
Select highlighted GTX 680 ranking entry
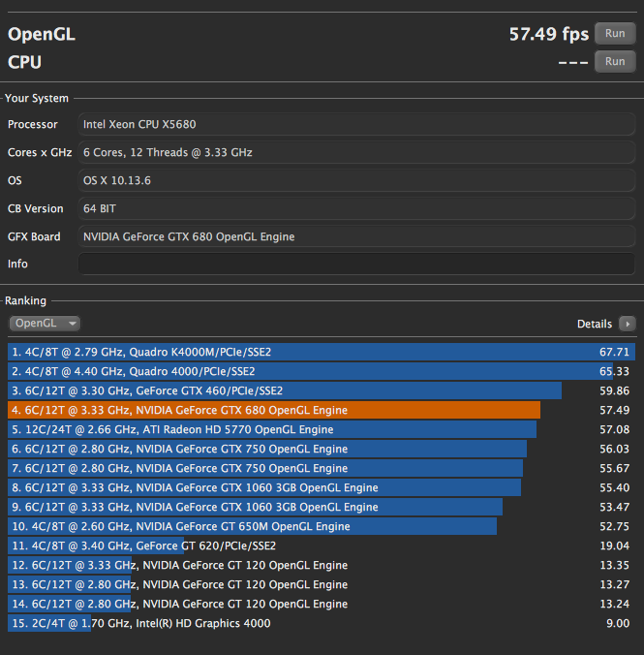[322, 410]
